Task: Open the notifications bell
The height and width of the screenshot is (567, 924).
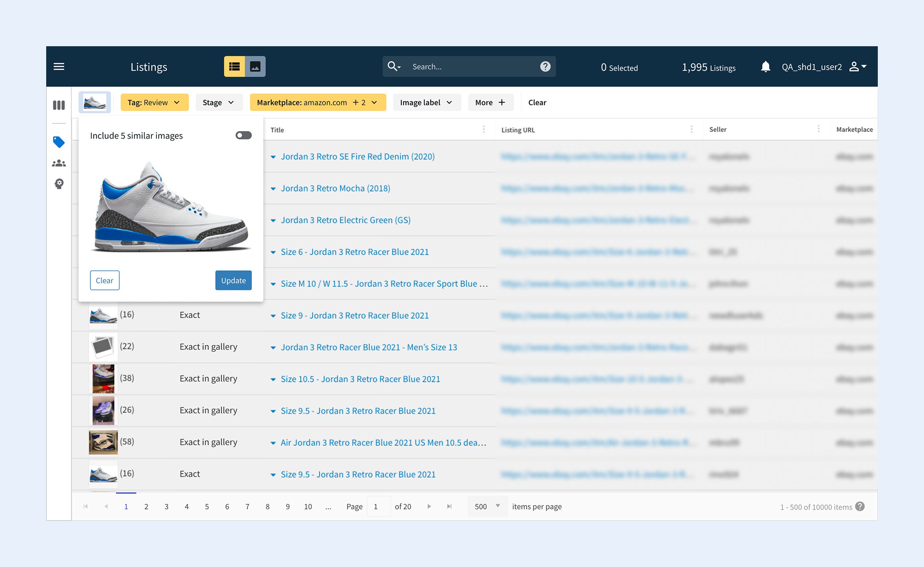Action: pyautogui.click(x=765, y=67)
